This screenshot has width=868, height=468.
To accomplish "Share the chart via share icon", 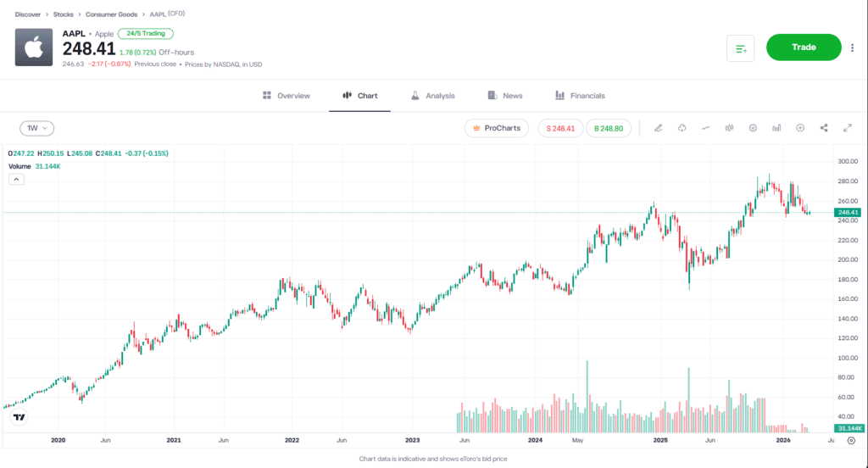I will [x=824, y=128].
